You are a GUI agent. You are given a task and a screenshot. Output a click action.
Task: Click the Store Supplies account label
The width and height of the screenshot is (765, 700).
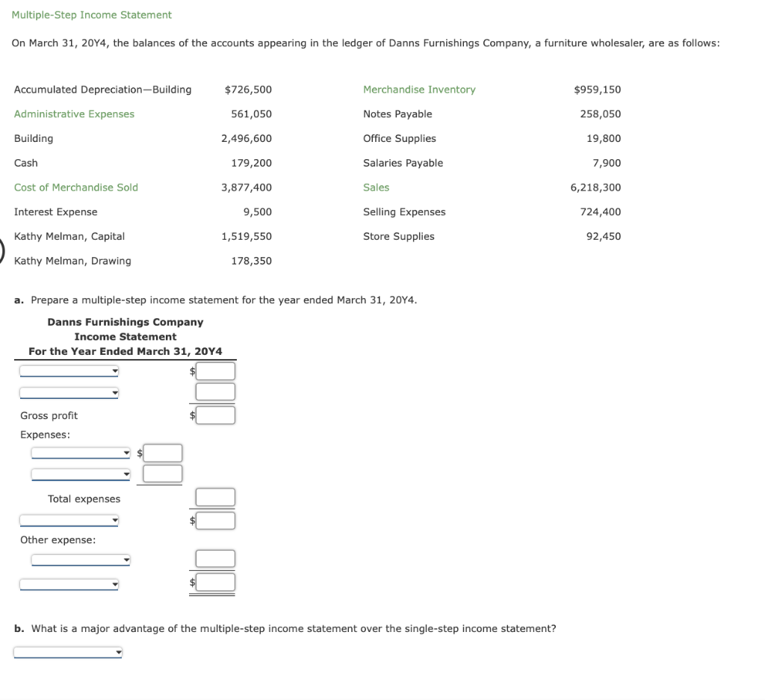tap(399, 237)
